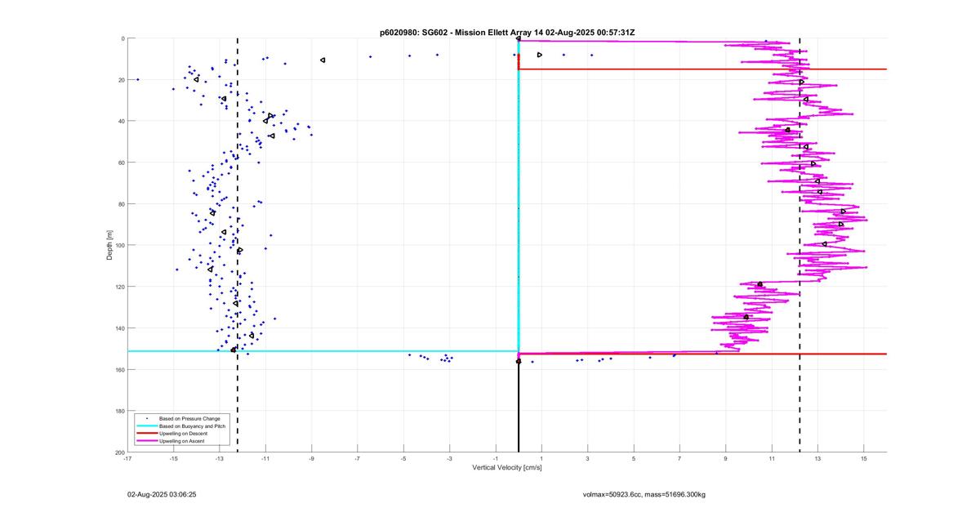Viewport: 980px width, 508px height.
Task: Click the x-axis tick label -11
Action: [x=265, y=459]
